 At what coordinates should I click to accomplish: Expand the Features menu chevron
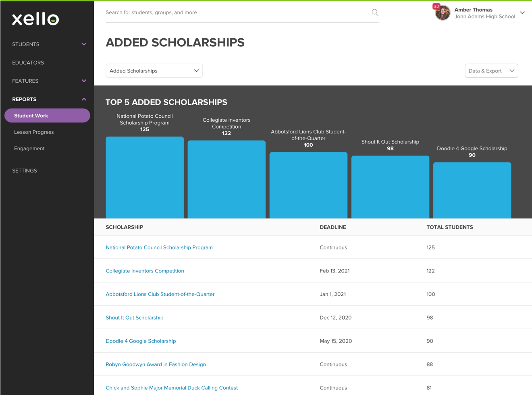click(x=84, y=81)
